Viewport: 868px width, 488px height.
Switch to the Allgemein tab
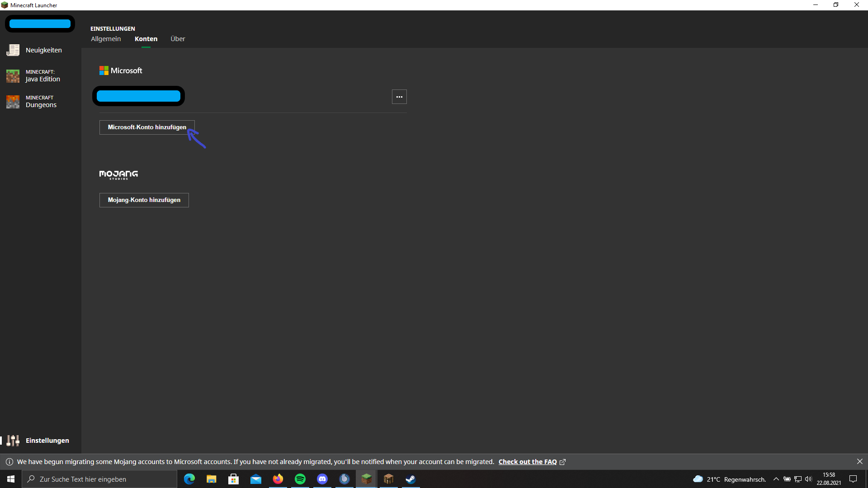pos(106,39)
